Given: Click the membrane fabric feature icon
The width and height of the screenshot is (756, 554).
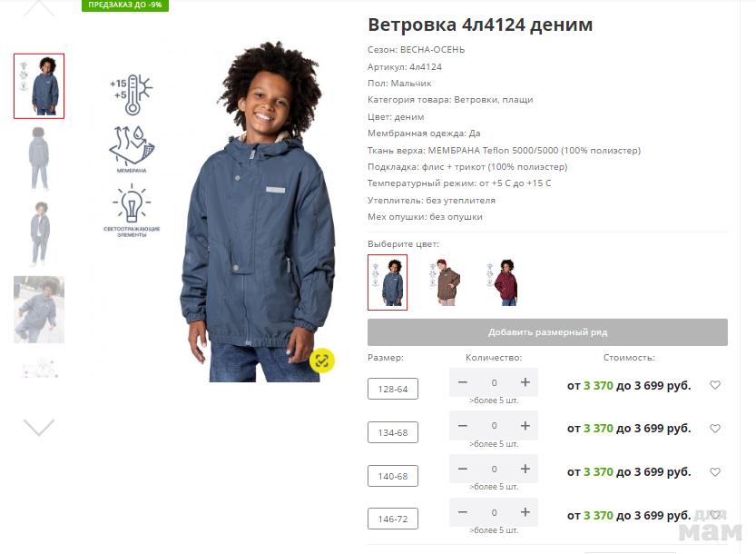Looking at the screenshot, I should pyautogui.click(x=131, y=149).
